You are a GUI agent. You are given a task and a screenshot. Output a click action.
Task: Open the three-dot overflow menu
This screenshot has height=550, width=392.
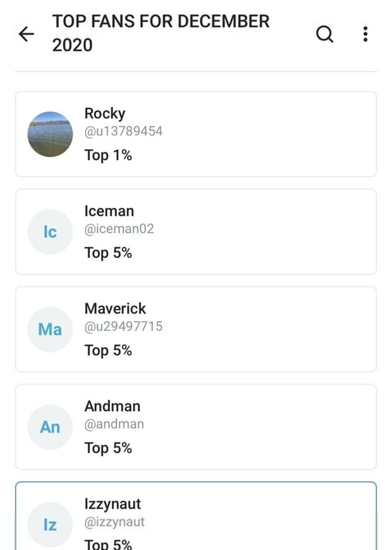click(x=365, y=34)
